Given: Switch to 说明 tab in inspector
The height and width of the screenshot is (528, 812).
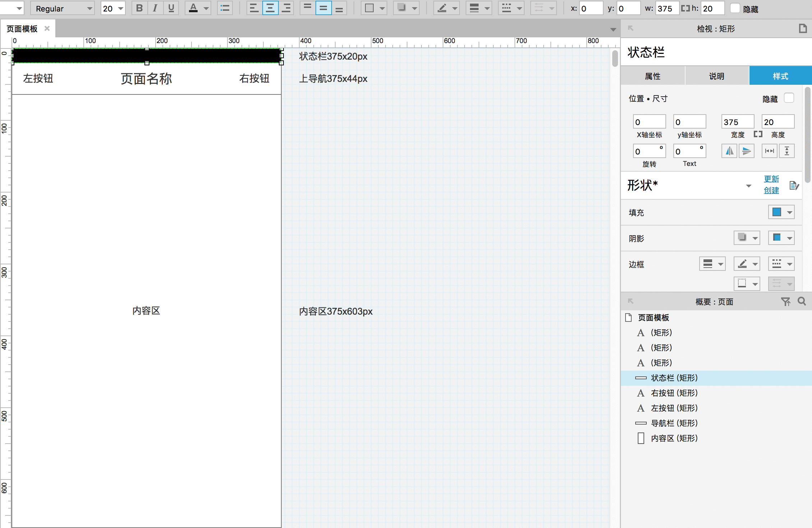Looking at the screenshot, I should [x=717, y=76].
